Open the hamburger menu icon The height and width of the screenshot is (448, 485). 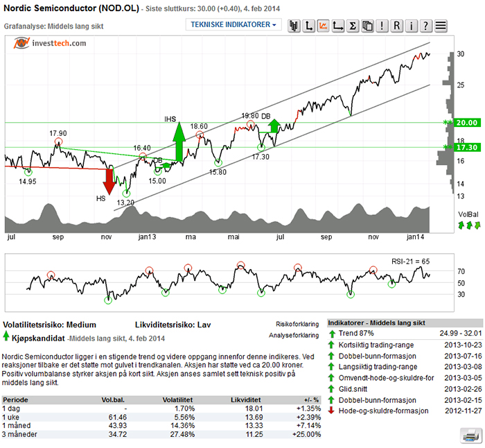(441, 26)
